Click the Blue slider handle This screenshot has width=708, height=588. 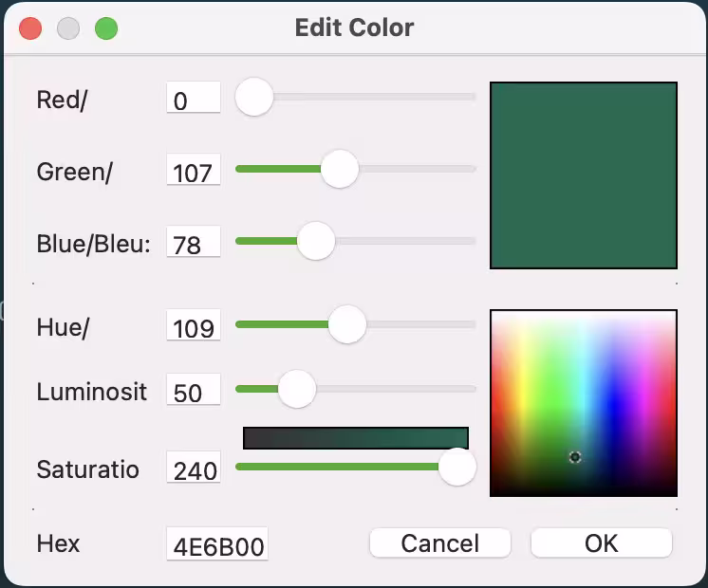coord(316,241)
